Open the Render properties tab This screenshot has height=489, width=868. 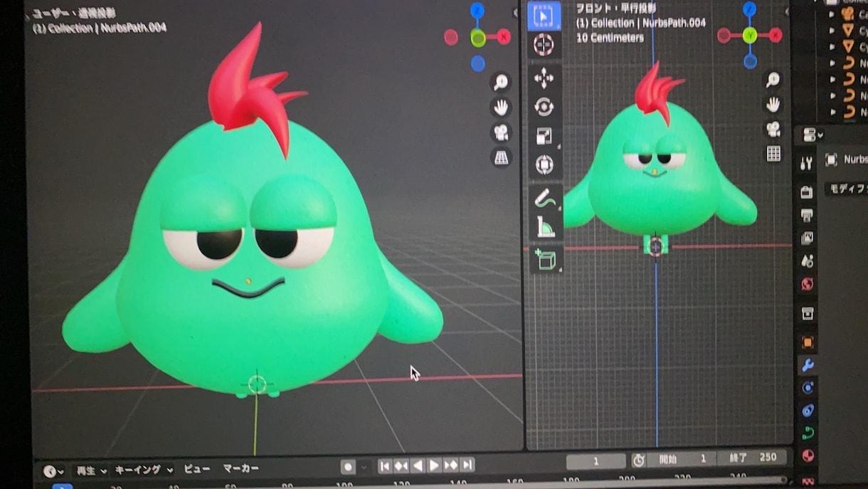806,192
